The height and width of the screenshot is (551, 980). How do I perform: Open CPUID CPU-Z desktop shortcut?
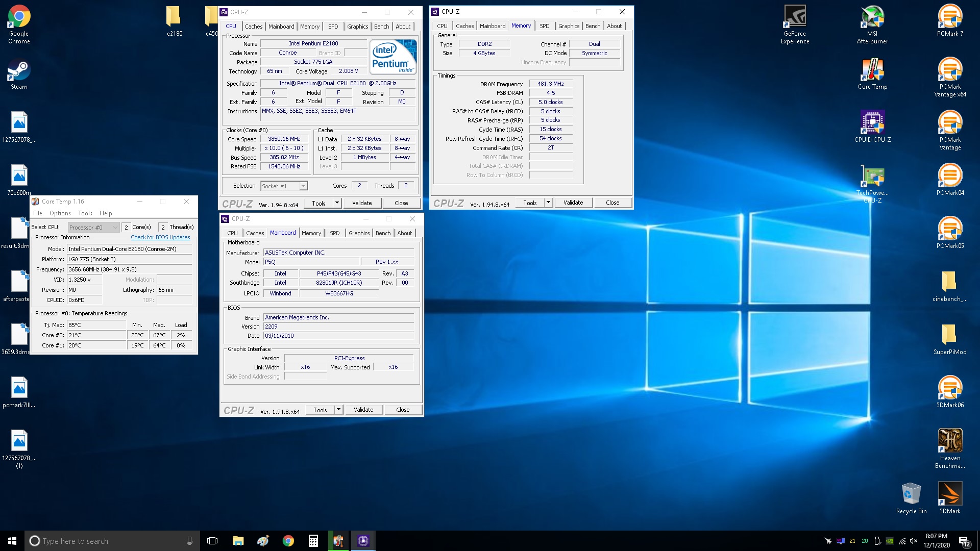872,127
